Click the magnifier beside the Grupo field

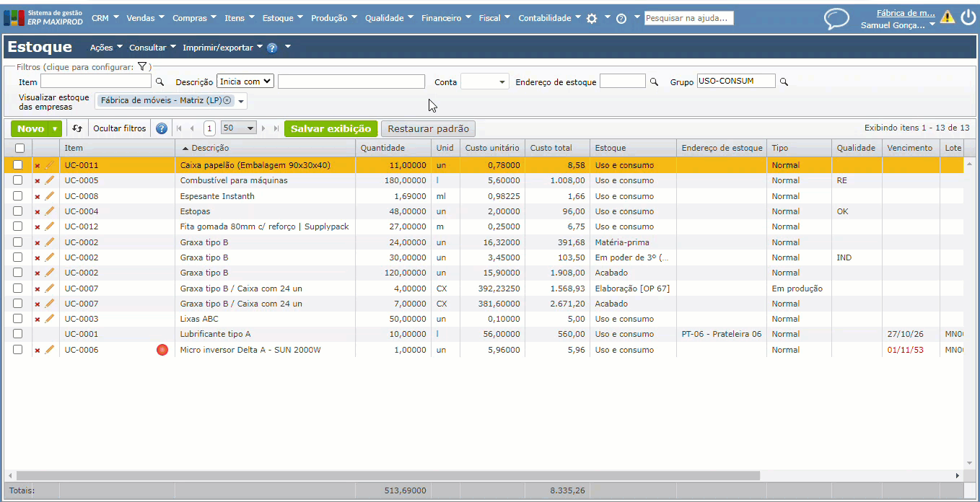point(784,82)
